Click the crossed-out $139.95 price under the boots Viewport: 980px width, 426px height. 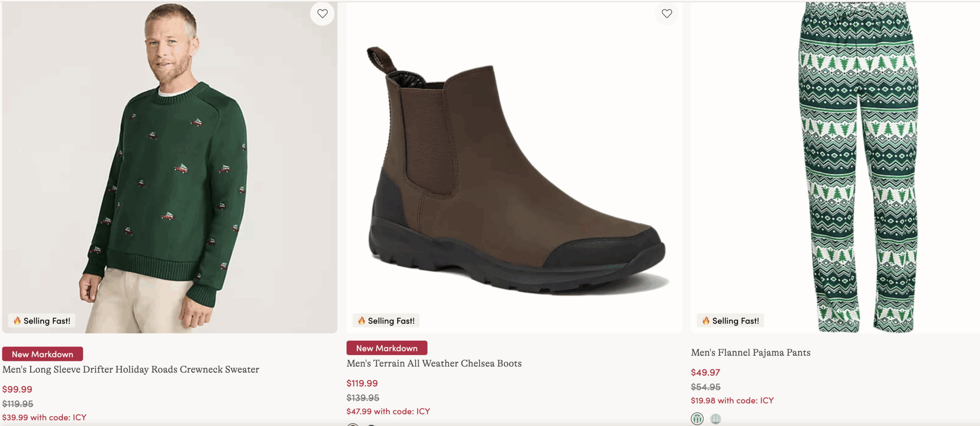pyautogui.click(x=363, y=397)
